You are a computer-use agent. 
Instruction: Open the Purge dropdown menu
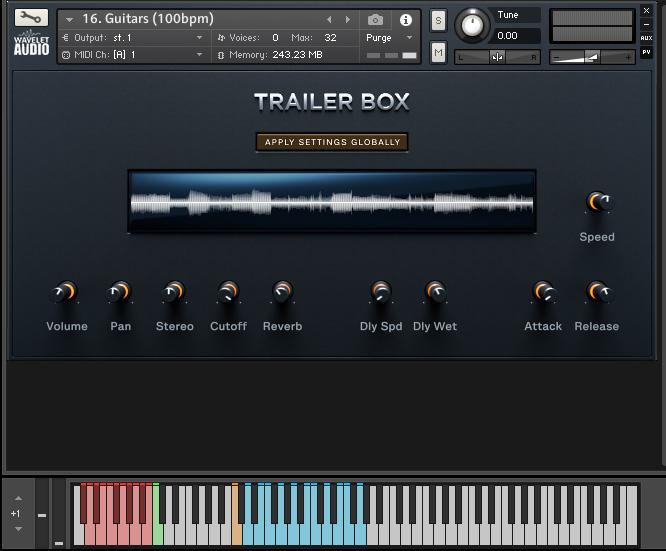click(389, 38)
